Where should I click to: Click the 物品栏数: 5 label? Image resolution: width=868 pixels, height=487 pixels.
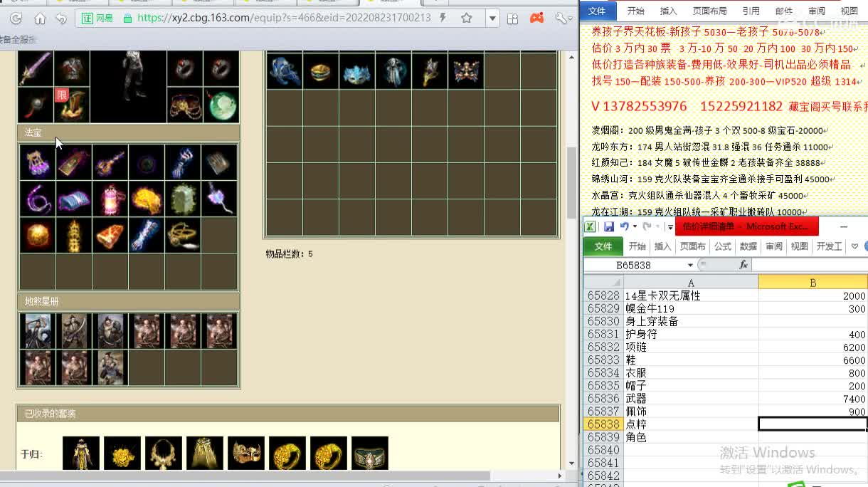click(x=289, y=254)
